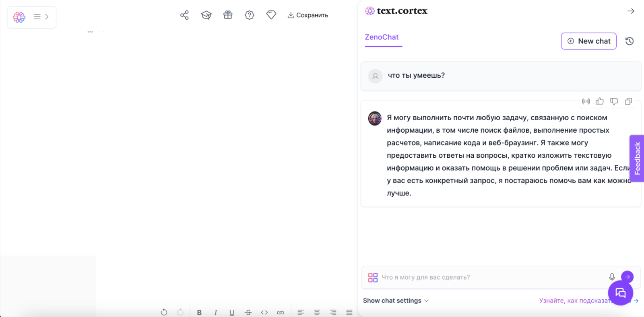
Task: Toggle italic text formatting
Action: [216, 313]
